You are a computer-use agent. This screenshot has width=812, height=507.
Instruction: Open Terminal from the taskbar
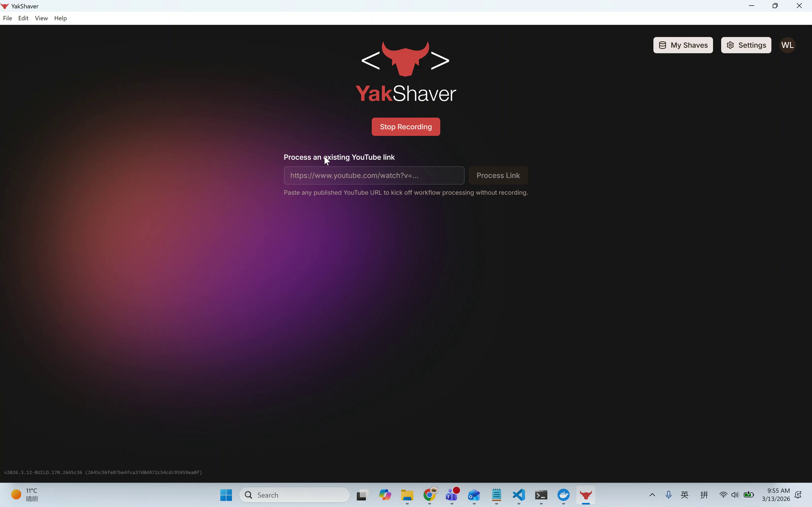541,495
